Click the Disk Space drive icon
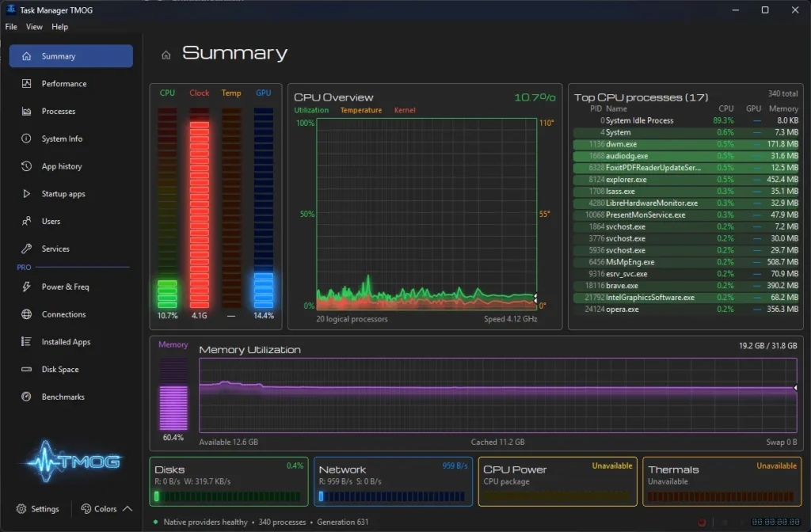The height and width of the screenshot is (532, 811). [x=26, y=369]
